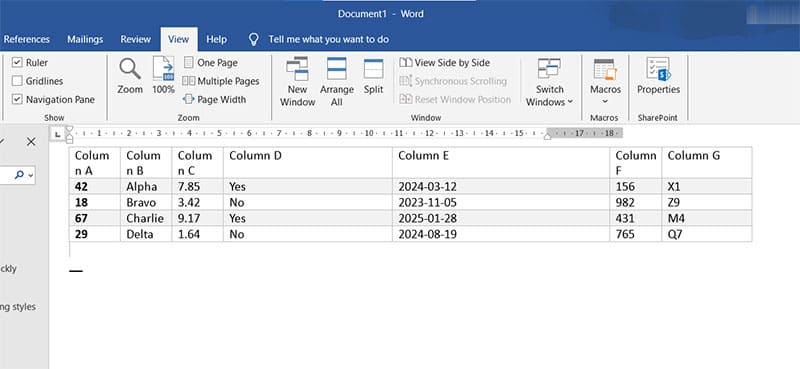
Task: Click the Bravo cell
Action: pos(146,203)
